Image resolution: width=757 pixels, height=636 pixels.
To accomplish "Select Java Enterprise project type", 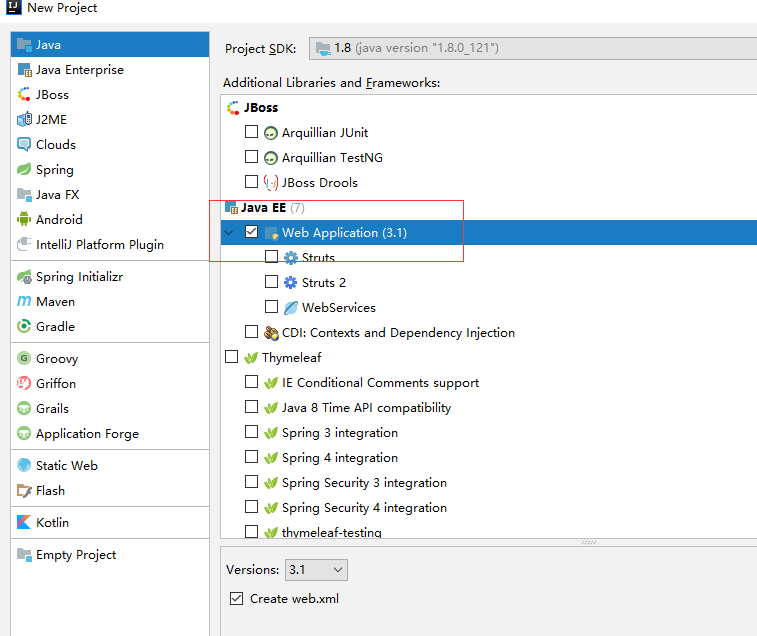I will click(110, 70).
